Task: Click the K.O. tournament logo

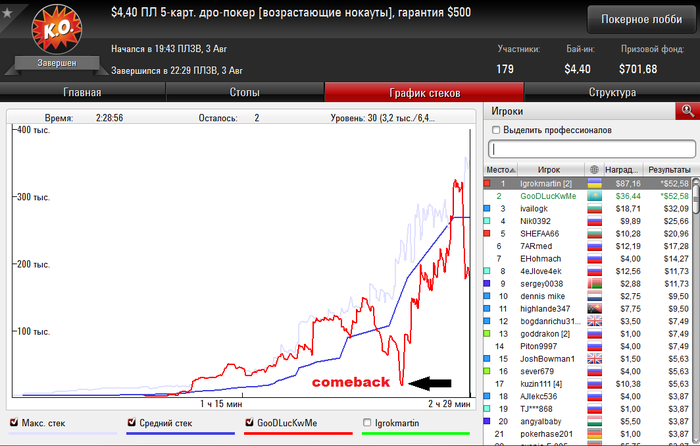Action: [x=57, y=29]
